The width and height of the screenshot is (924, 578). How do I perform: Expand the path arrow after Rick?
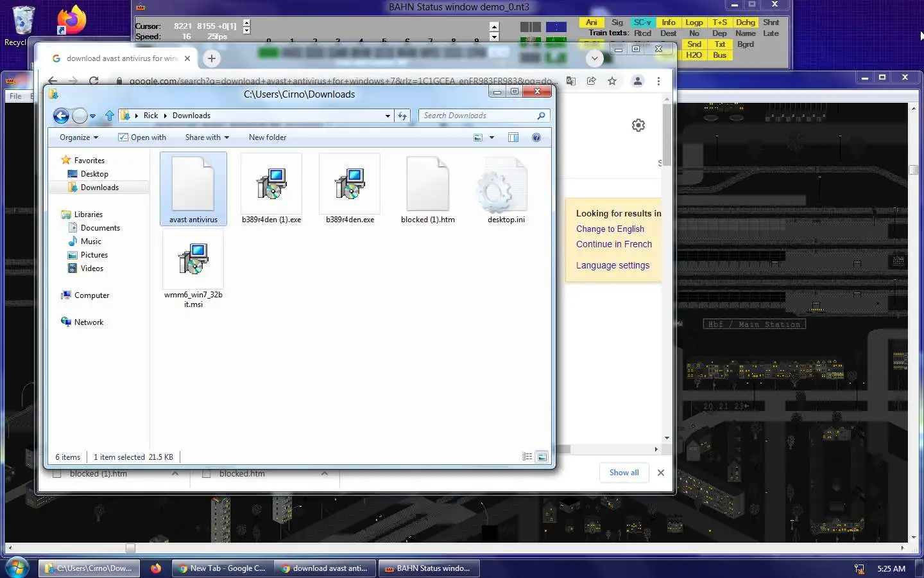click(165, 116)
